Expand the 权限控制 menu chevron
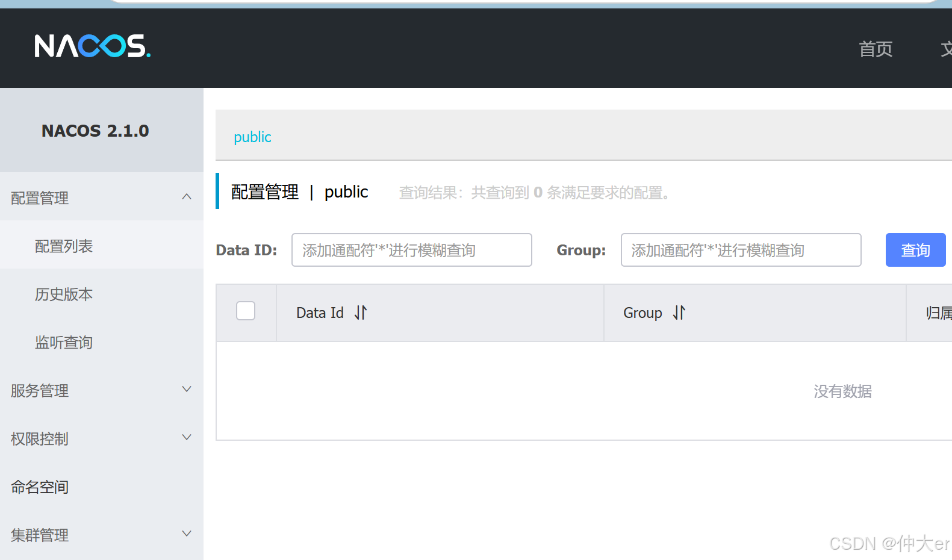Screen dimensions: 952x560 click(x=187, y=438)
